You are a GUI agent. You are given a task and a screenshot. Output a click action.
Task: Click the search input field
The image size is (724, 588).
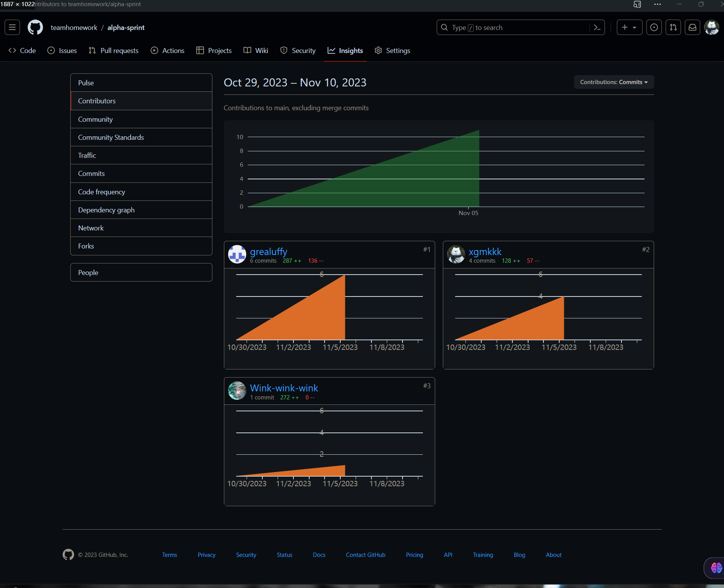(x=515, y=28)
